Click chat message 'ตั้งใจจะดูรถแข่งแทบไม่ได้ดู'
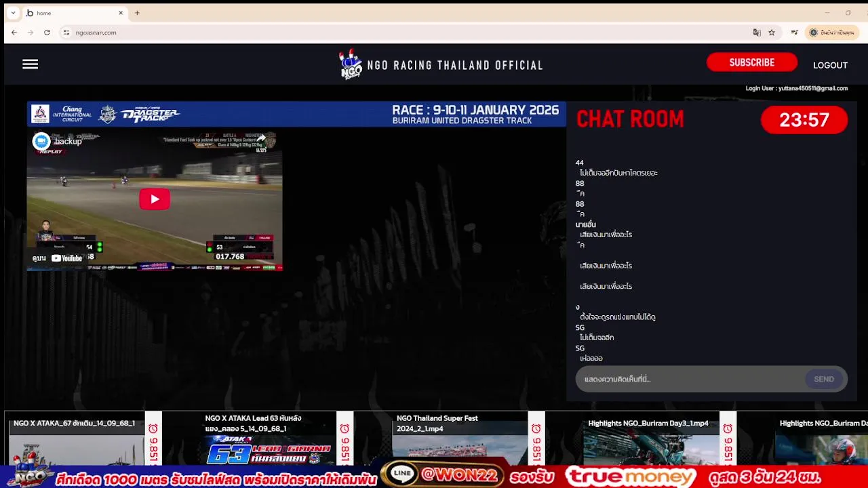 pyautogui.click(x=617, y=317)
